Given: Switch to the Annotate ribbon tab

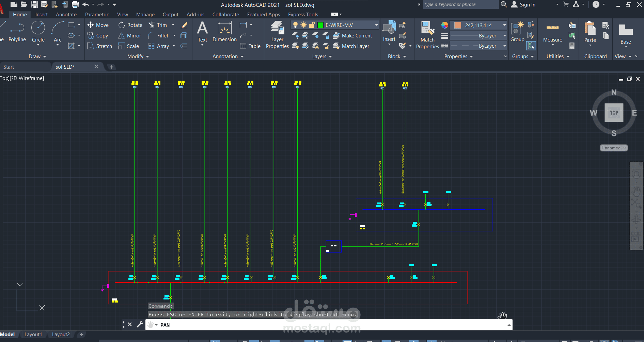Looking at the screenshot, I should tap(66, 15).
